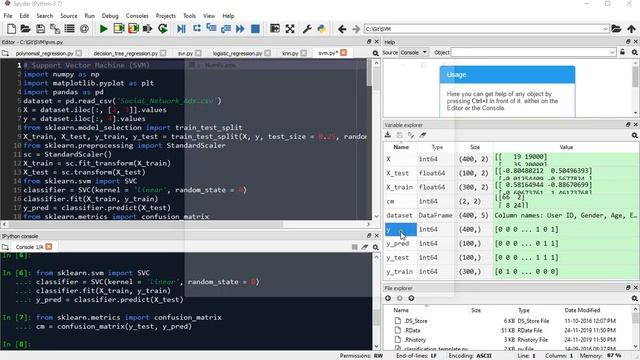The image size is (640, 360).
Task: Run current cell and advance
Action: 133,29
